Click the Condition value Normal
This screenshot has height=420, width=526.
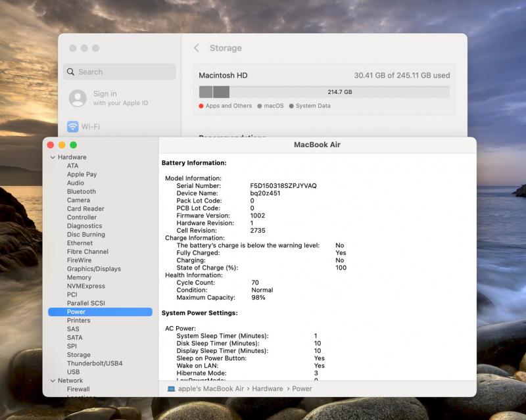point(262,290)
